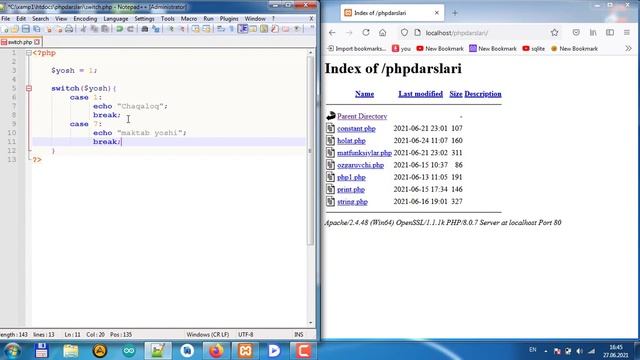Click Windows (CR LF) in status bar

208,334
